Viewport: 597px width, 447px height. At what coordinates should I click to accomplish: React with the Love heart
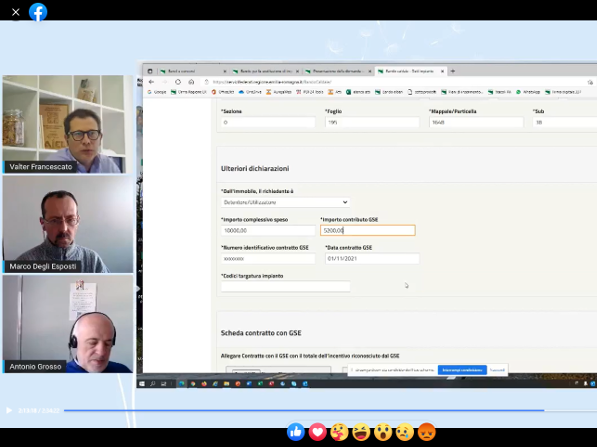click(x=318, y=432)
